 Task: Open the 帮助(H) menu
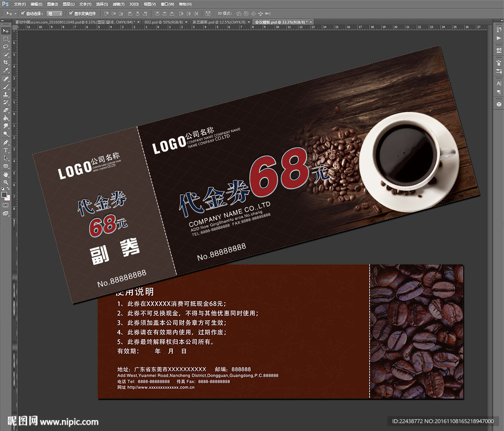(x=185, y=4)
